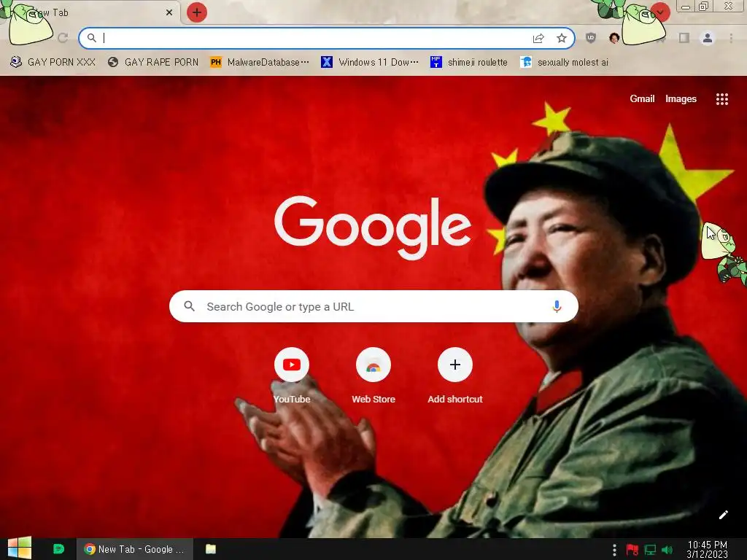The image size is (747, 560).
Task: Click the red new tab plus button
Action: coord(197,12)
